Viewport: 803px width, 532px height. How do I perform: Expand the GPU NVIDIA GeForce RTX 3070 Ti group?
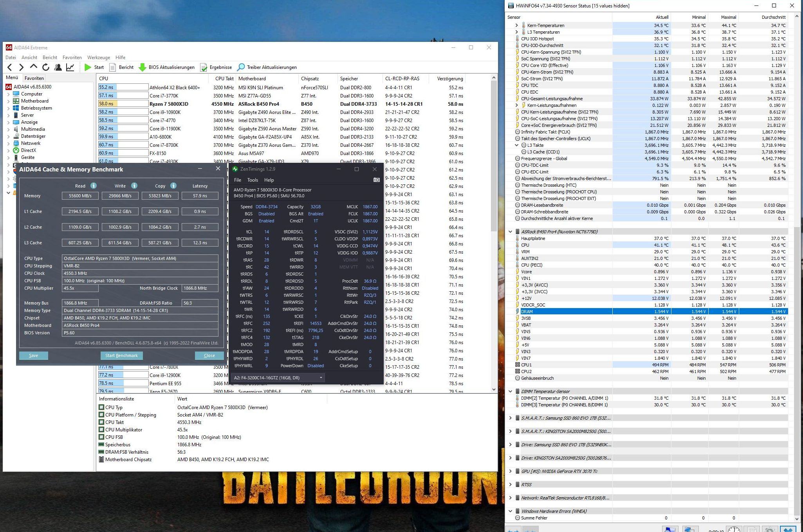tap(510, 471)
